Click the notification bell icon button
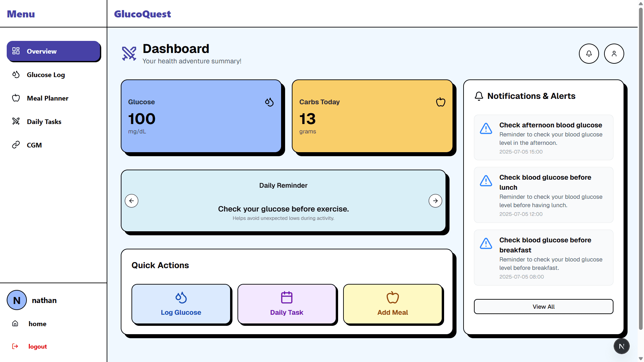Viewport: 644px width, 362px height. coord(589,54)
